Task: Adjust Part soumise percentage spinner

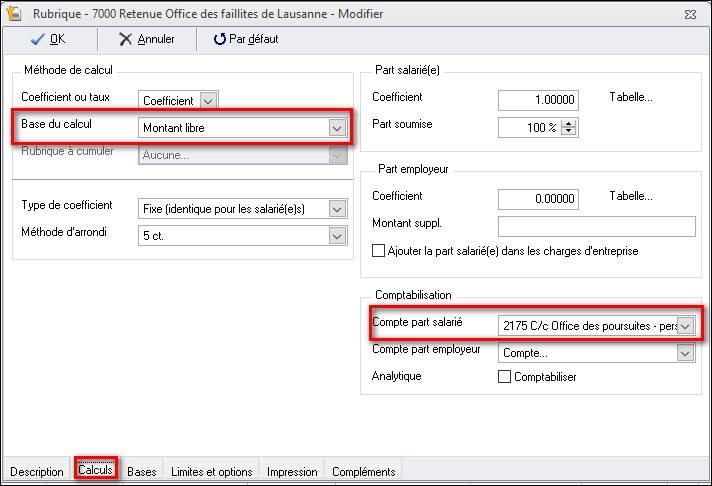Action: click(x=569, y=127)
